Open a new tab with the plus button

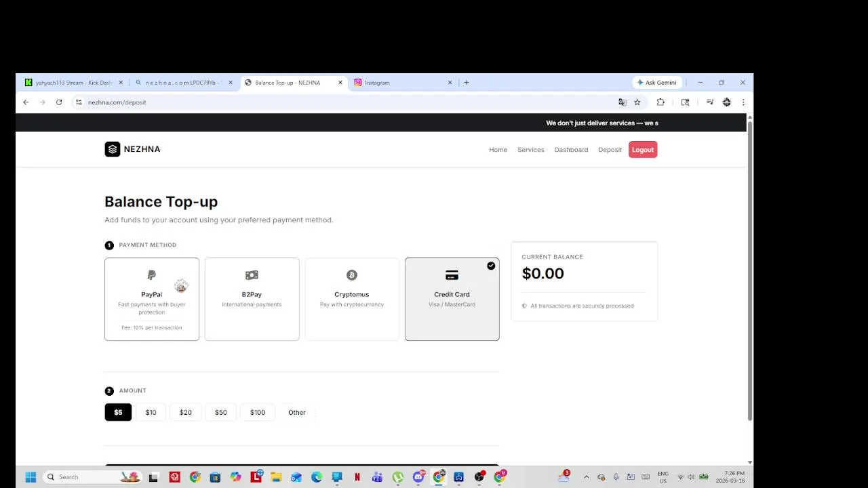click(x=467, y=83)
